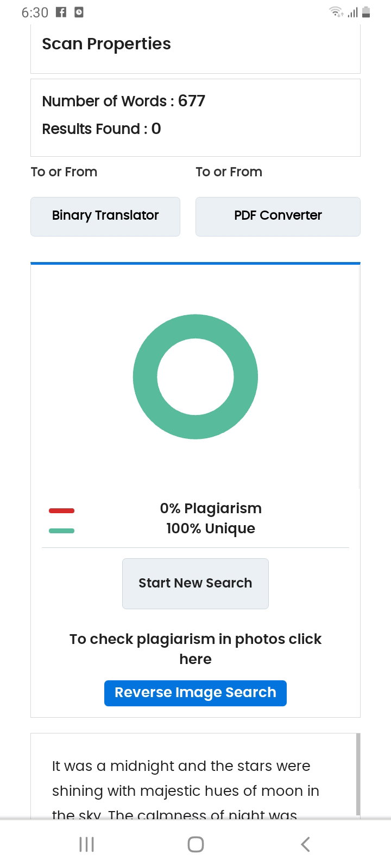391x868 pixels.
Task: Tap the cellular signal bars icon
Action: (353, 12)
